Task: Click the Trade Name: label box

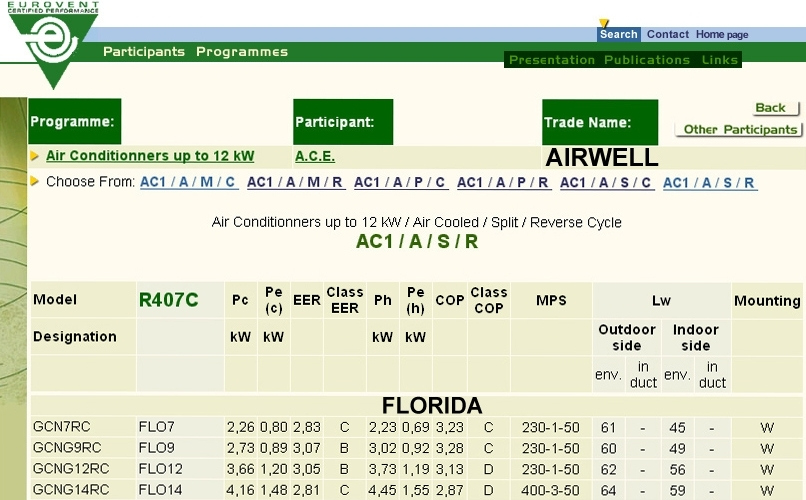Action: pyautogui.click(x=600, y=122)
